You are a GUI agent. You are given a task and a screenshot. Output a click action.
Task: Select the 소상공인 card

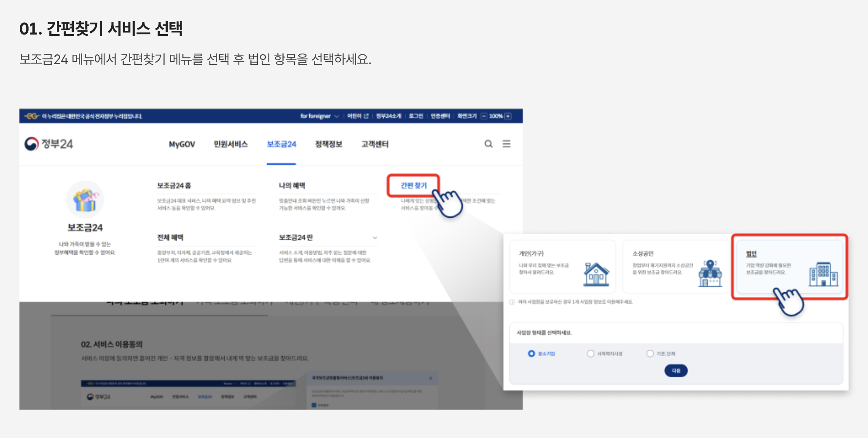pos(675,267)
